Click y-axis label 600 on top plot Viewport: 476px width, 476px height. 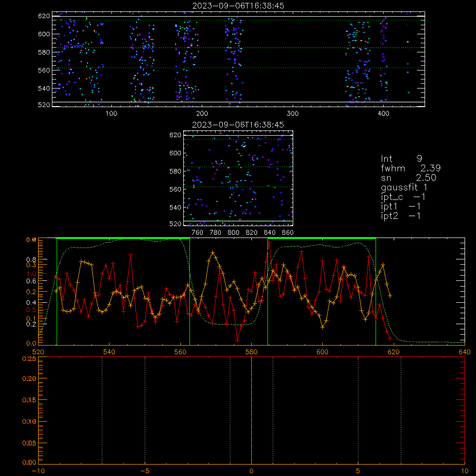click(44, 34)
